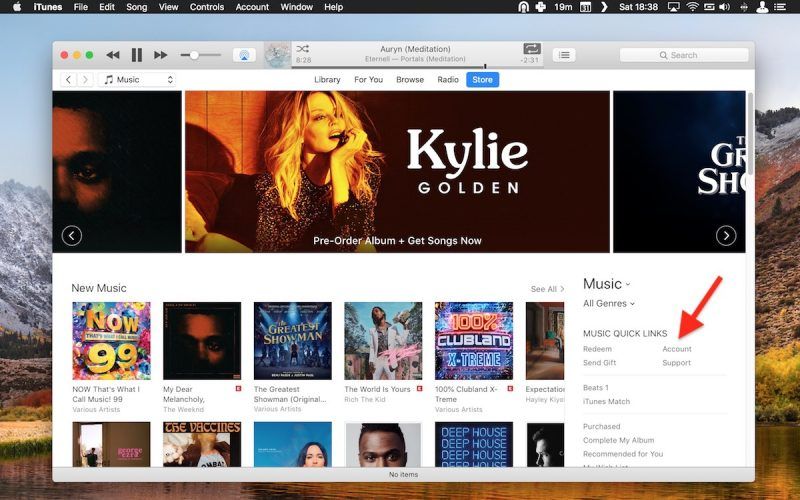
Task: Open the AirPlay output selector
Action: (243, 55)
